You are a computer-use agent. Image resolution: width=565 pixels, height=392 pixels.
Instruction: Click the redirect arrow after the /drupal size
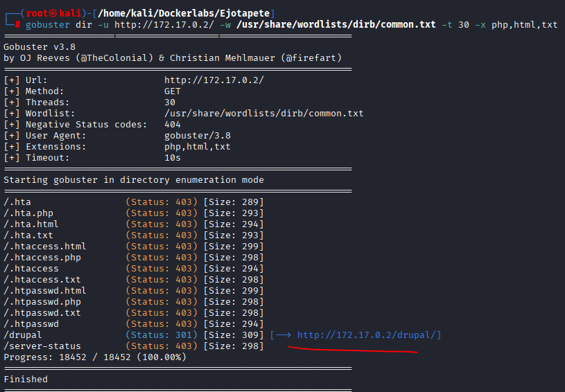[284, 335]
